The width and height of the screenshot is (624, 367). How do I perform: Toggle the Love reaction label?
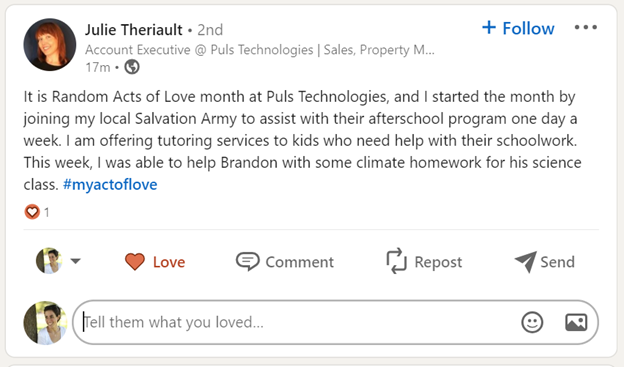169,262
